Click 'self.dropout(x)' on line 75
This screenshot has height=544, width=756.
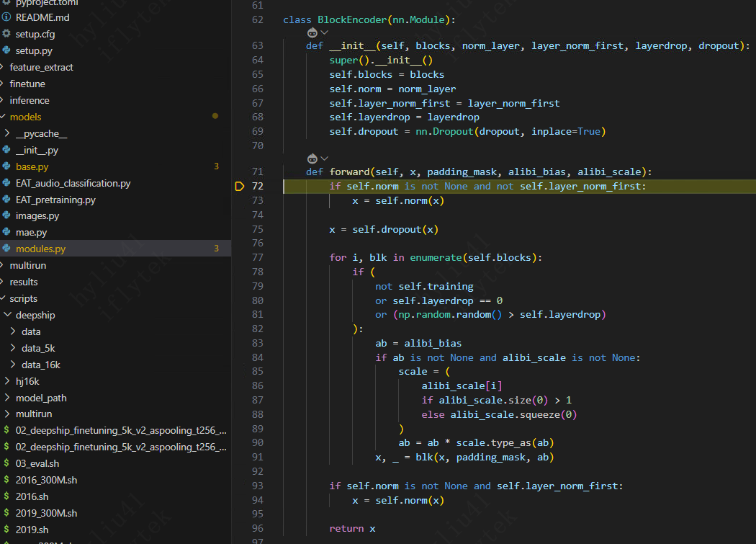point(395,229)
